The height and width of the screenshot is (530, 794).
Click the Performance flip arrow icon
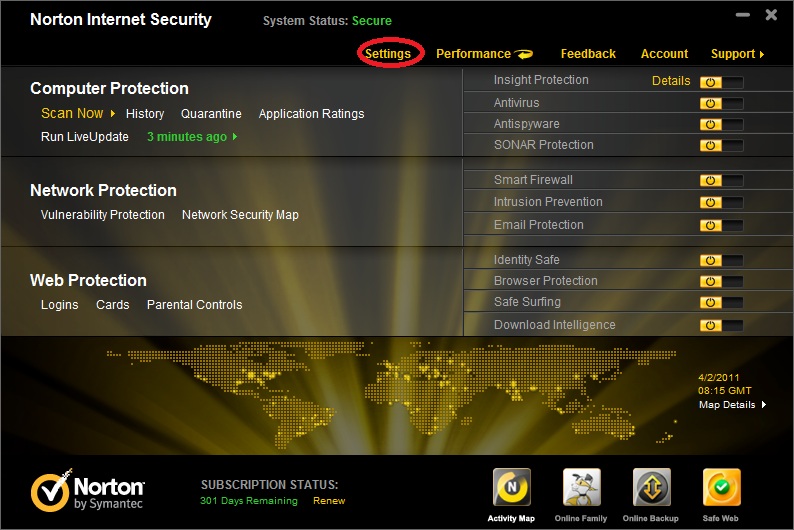click(x=524, y=54)
